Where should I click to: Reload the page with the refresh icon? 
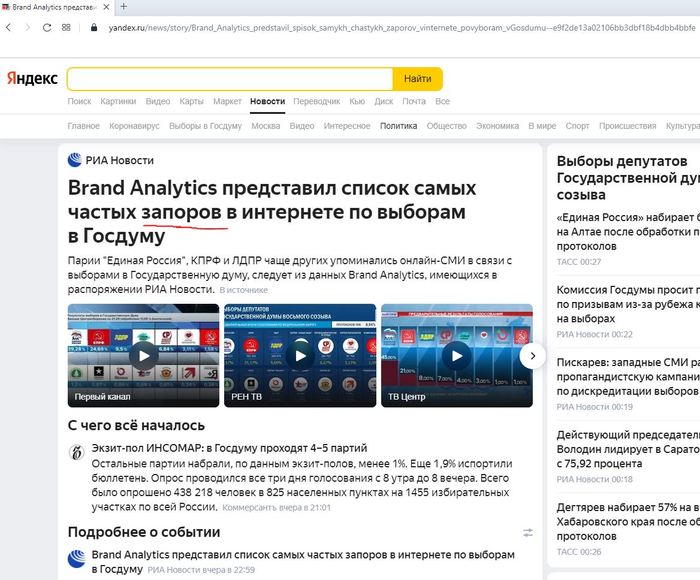tap(45, 27)
